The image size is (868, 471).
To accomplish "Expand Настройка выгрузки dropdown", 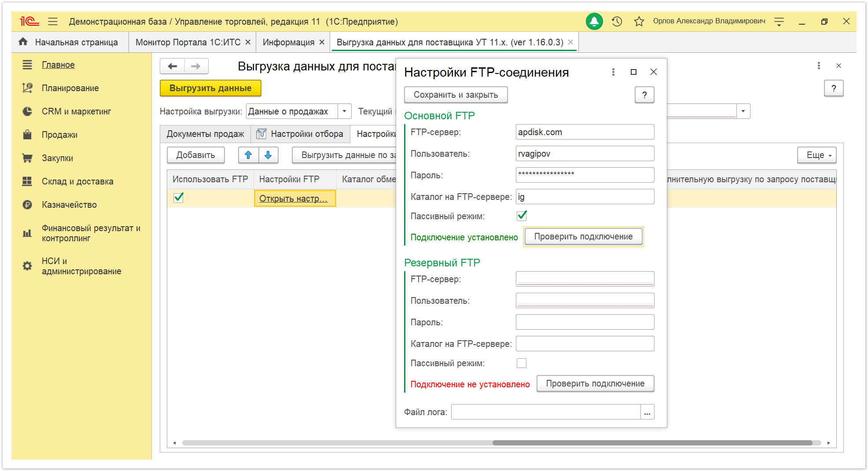I will 345,111.
